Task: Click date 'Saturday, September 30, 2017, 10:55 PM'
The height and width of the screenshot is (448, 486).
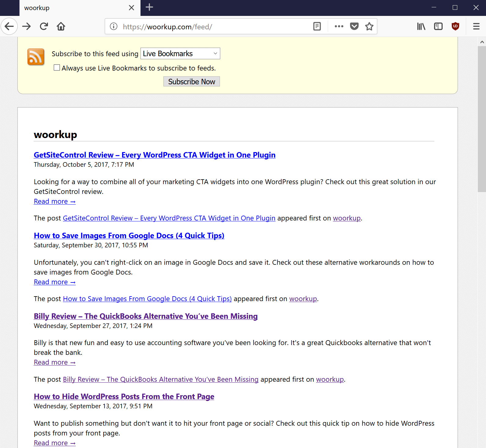Action: 91,245
